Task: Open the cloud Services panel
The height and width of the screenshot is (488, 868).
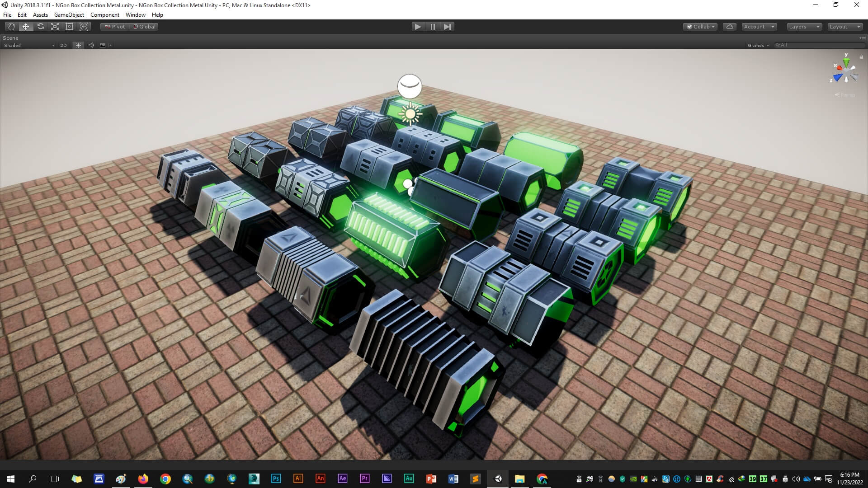Action: tap(729, 27)
